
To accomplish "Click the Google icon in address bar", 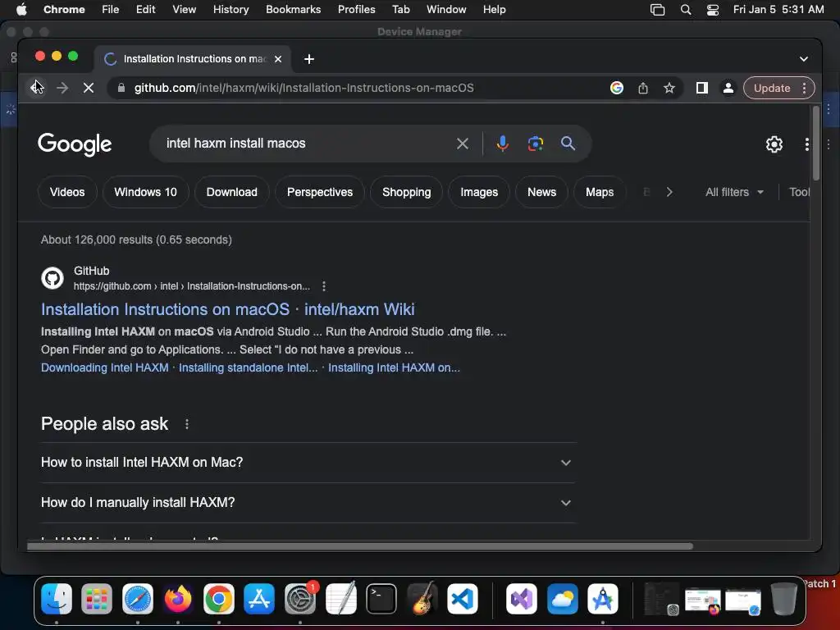I will (617, 88).
